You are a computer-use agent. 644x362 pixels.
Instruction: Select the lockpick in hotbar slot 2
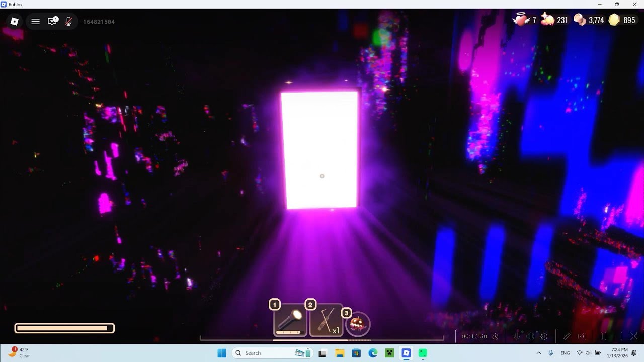pos(326,320)
